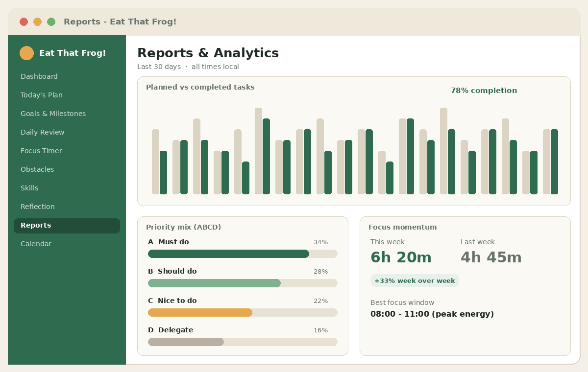Go to Reflection page
Screen dimensions: 588x372
[38, 207]
